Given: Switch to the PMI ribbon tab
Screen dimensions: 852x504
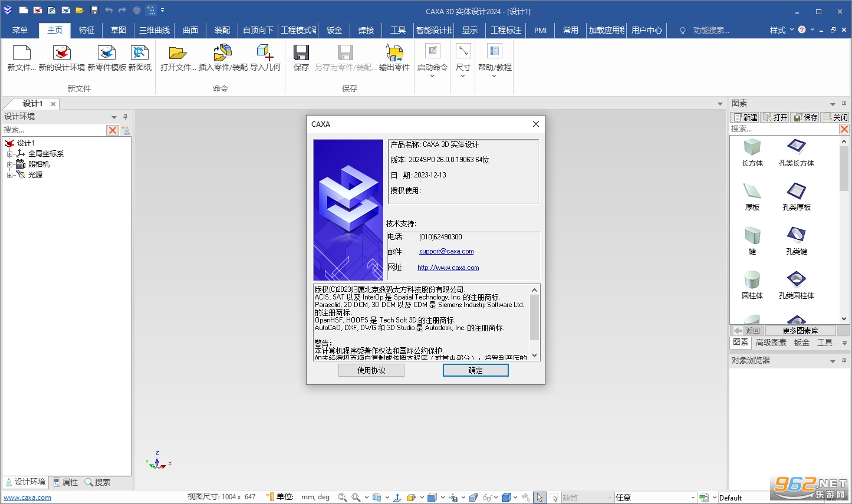Looking at the screenshot, I should point(540,30).
